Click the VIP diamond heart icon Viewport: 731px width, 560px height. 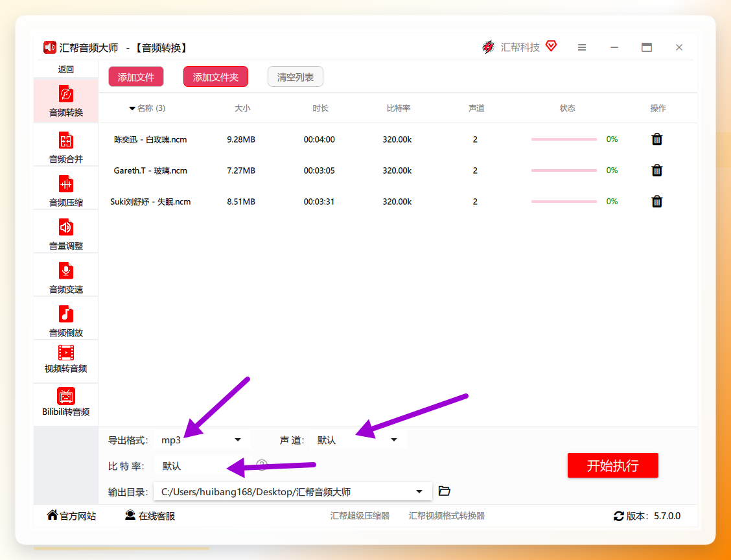[551, 46]
